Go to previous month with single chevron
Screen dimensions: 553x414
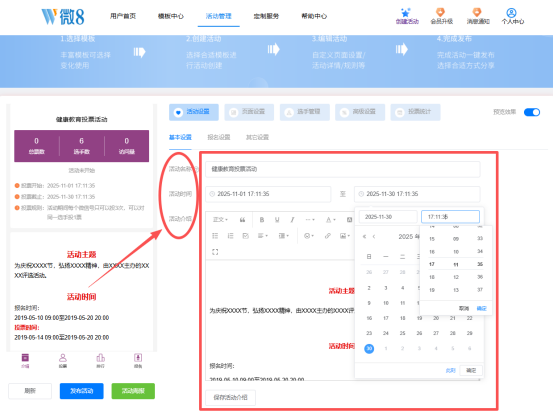374,237
